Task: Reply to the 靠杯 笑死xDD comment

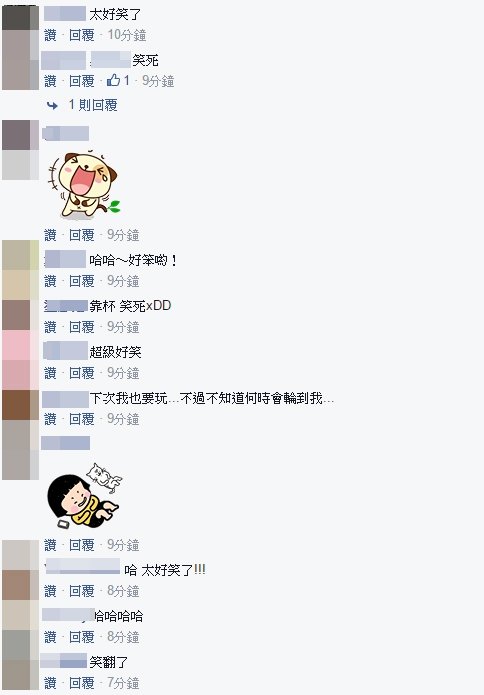Action: pos(82,327)
